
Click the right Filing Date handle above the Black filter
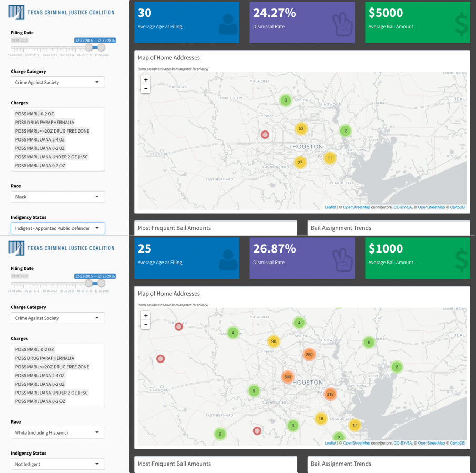102,47
